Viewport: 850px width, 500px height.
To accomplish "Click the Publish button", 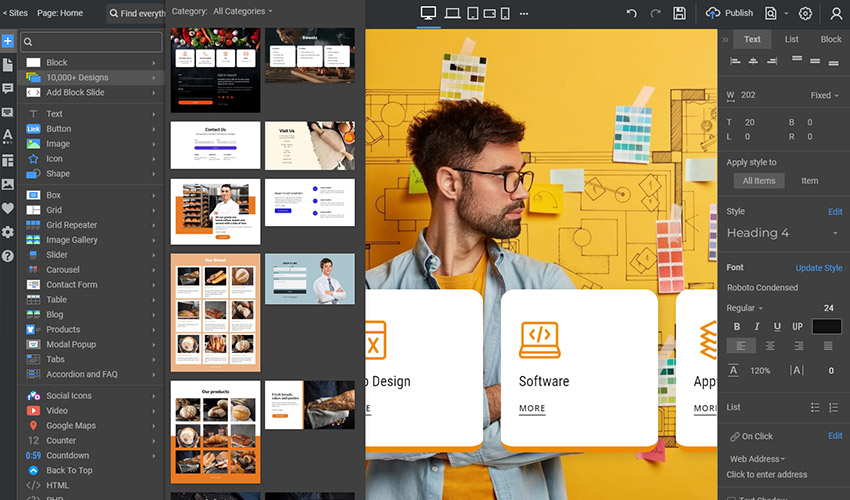I will pyautogui.click(x=729, y=13).
